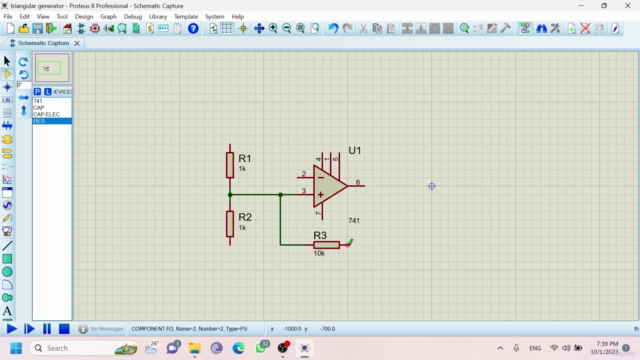This screenshot has width=640, height=360.
Task: Save the design using the floppy icon
Action: click(38, 28)
